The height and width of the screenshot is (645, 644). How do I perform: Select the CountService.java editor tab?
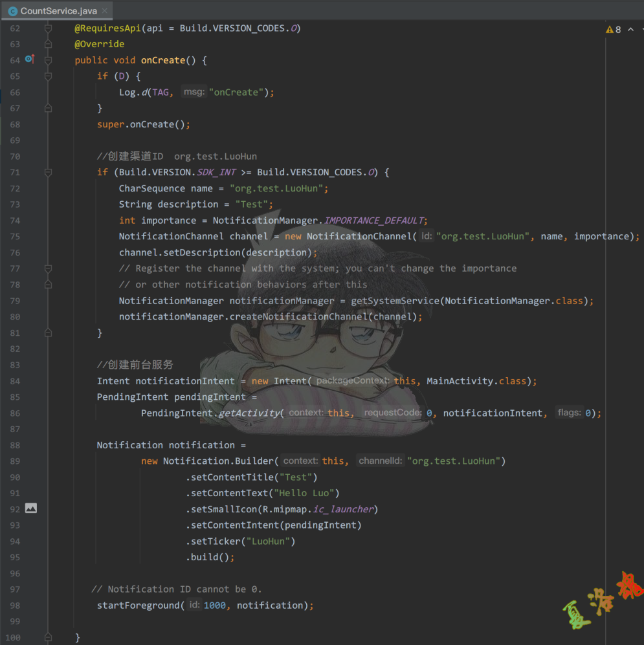58,11
